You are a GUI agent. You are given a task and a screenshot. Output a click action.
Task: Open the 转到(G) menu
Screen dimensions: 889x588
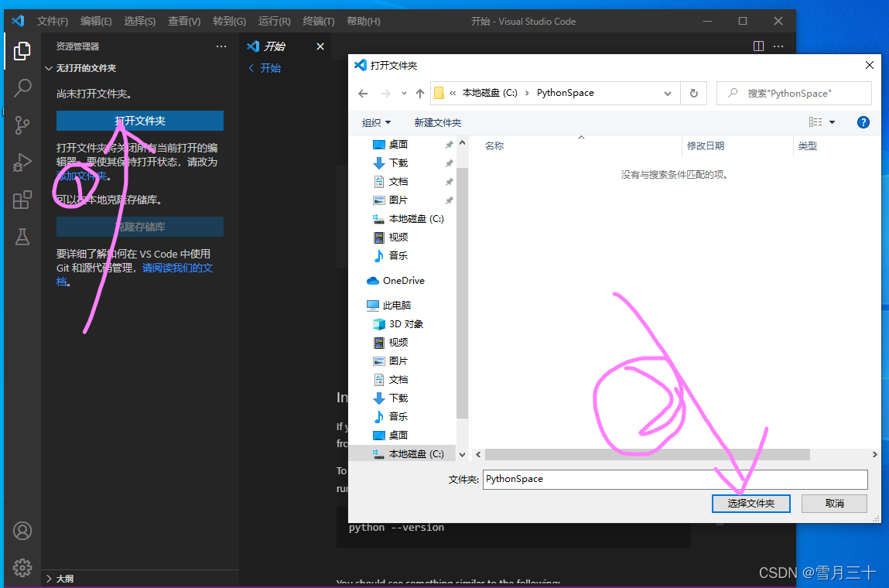click(229, 22)
